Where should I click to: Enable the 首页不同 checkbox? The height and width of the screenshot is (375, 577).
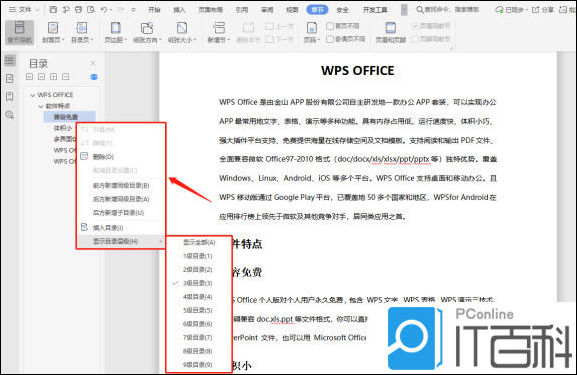(x=330, y=26)
